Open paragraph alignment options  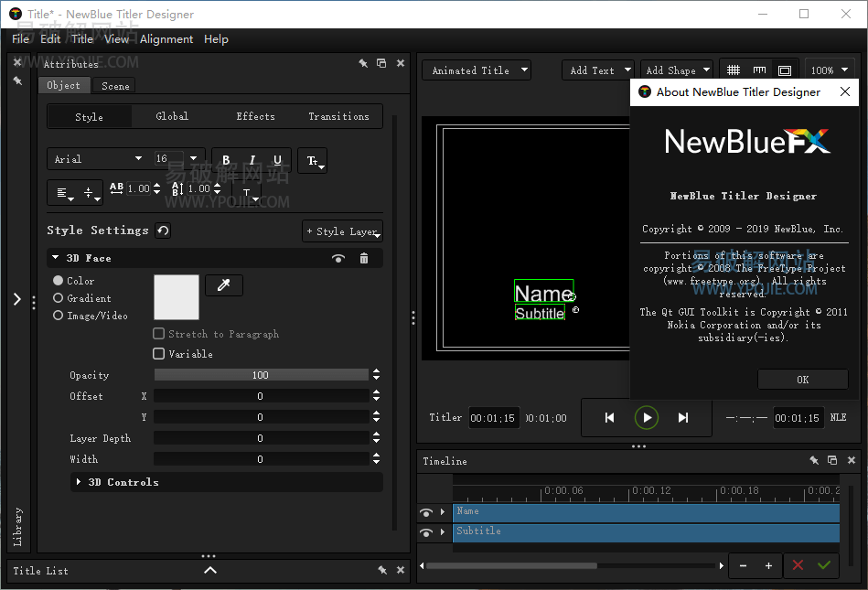pyautogui.click(x=64, y=193)
